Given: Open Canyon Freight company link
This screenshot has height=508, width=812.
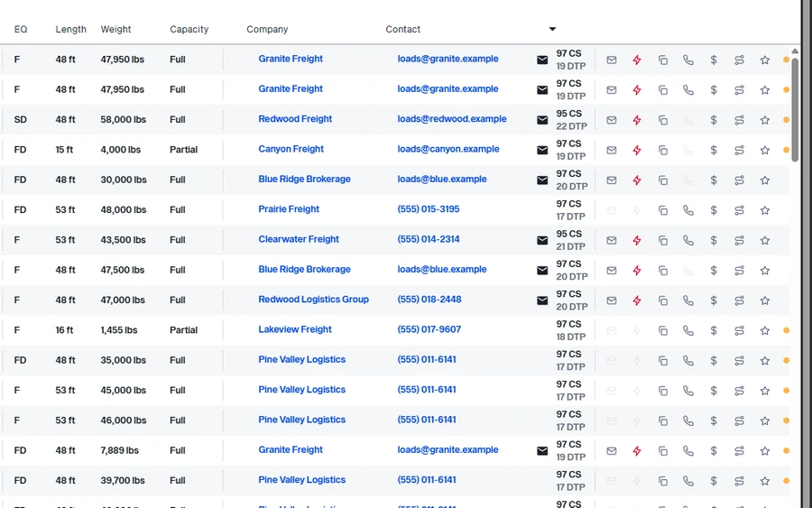Looking at the screenshot, I should click(x=291, y=149).
